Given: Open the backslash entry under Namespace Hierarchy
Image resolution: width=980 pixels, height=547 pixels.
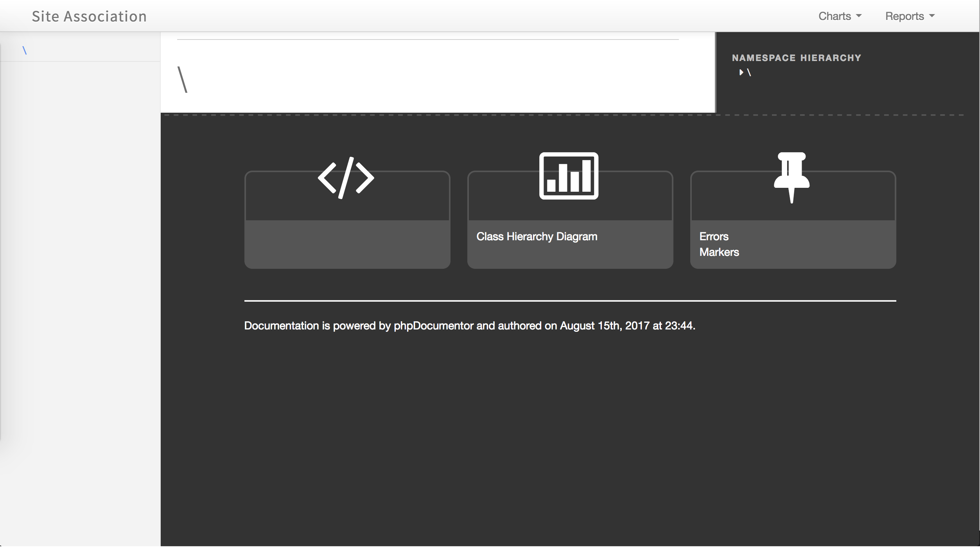Looking at the screenshot, I should (749, 72).
